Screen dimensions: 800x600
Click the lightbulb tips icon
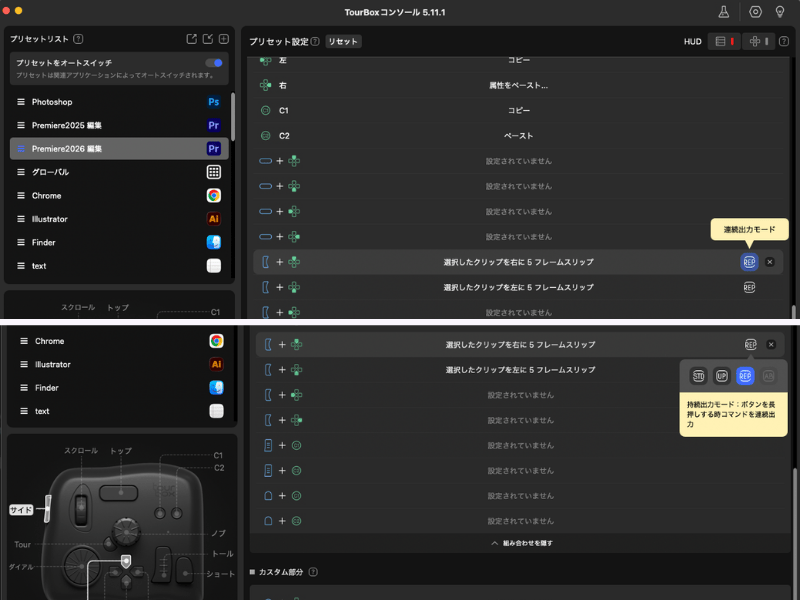[x=780, y=12]
